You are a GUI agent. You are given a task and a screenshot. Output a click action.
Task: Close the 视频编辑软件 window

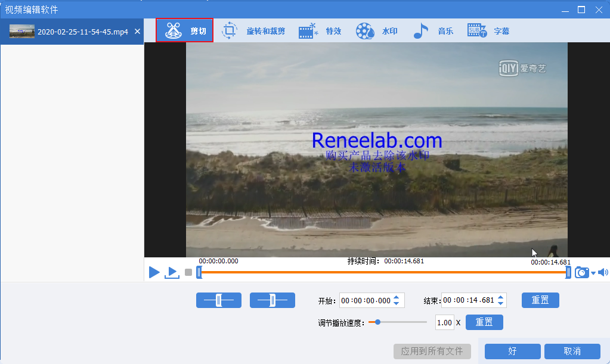click(599, 10)
